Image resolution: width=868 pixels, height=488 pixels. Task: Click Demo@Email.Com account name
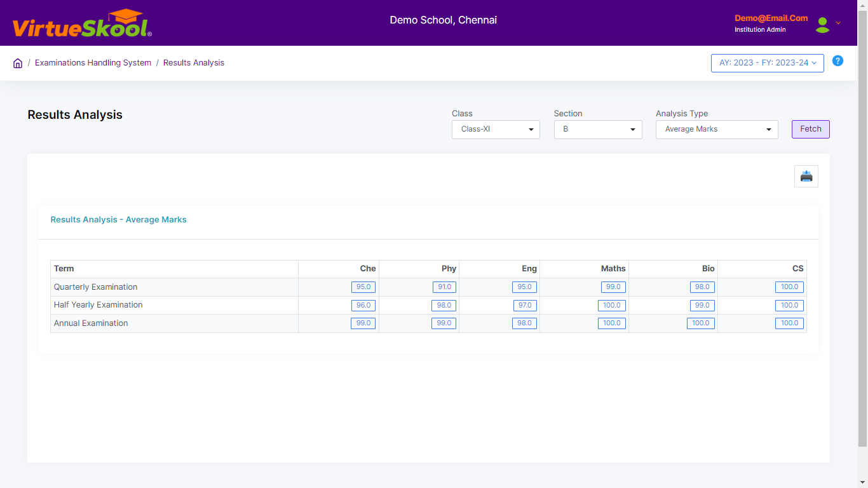[x=771, y=18]
